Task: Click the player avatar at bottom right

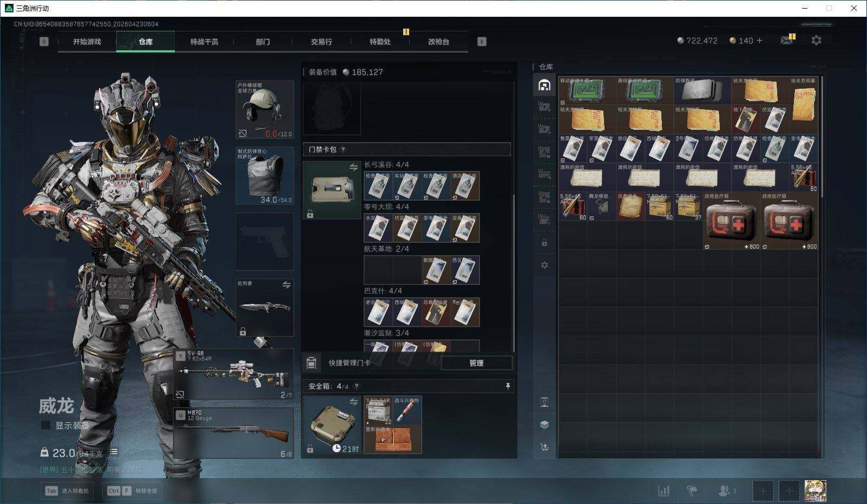Action: pyautogui.click(x=815, y=490)
